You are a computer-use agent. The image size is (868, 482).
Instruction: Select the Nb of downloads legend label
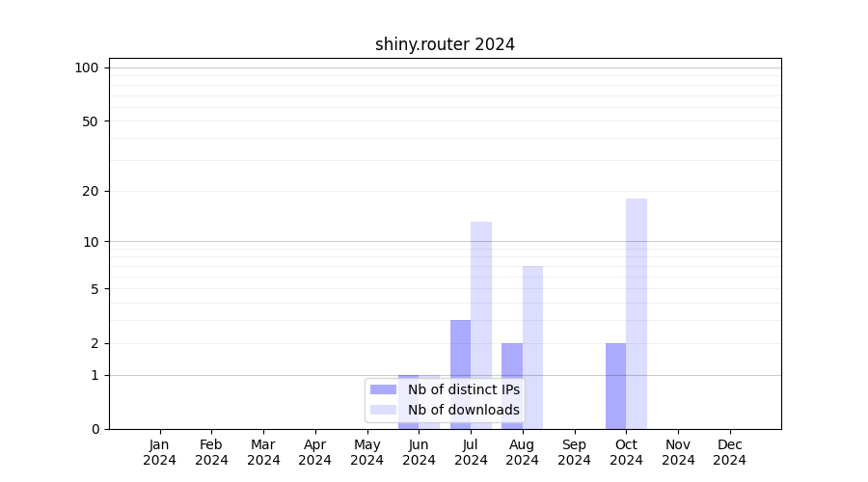[463, 410]
